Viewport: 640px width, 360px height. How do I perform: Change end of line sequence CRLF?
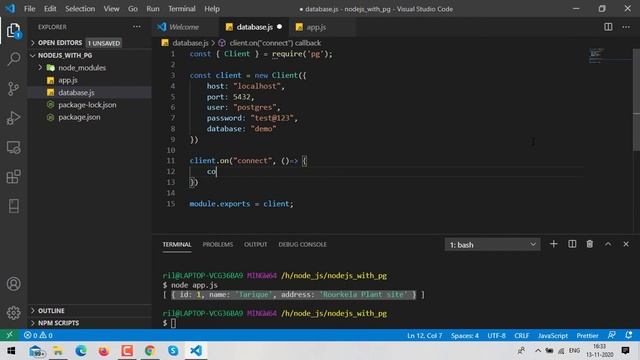[522, 336]
